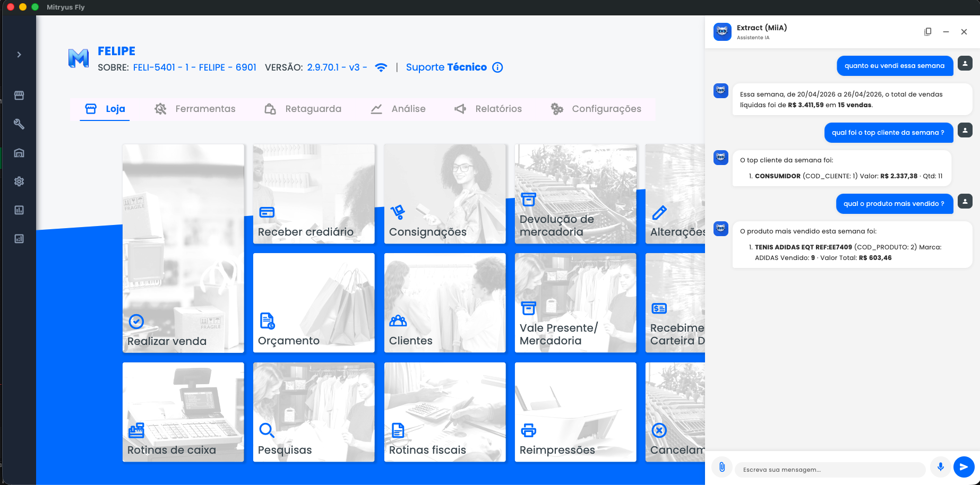The image size is (980, 485).
Task: Click the Escreva sua mensagem input field
Action: 830,470
